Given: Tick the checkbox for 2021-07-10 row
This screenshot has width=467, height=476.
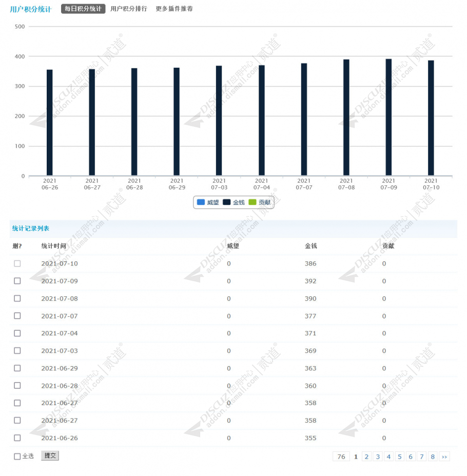Looking at the screenshot, I should point(17,263).
